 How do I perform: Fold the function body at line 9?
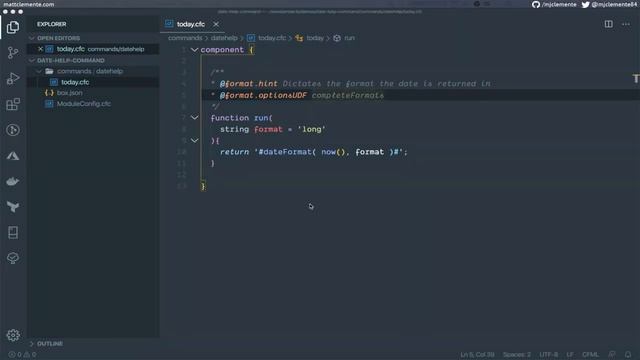tap(194, 140)
